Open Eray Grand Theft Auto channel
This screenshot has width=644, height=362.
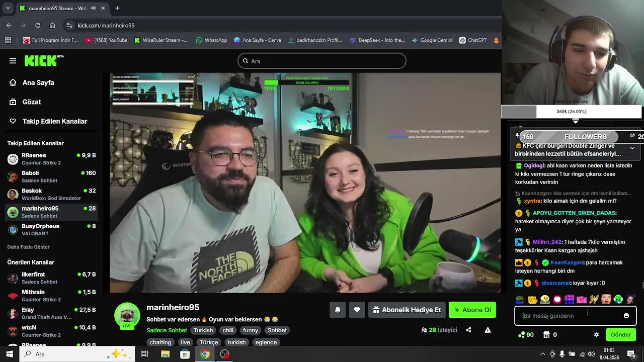pos(50,313)
